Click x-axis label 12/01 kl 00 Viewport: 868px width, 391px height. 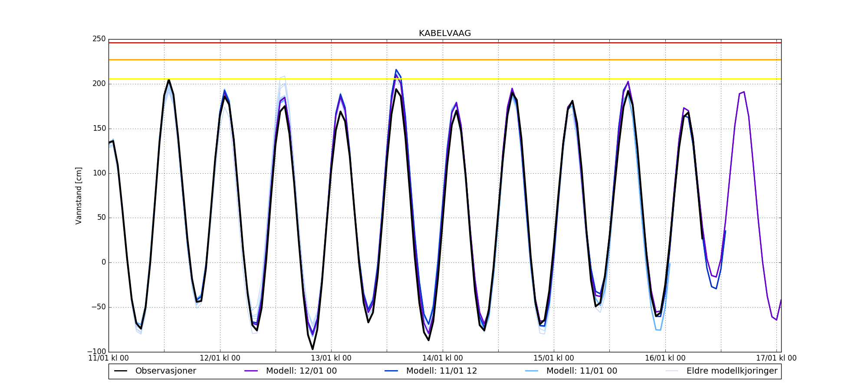tap(220, 358)
